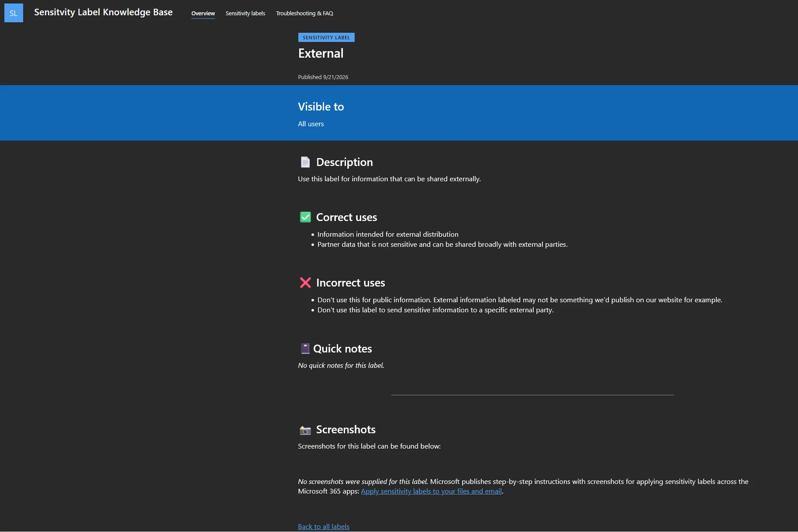Click the Published 9/21/2026 date text
This screenshot has width=798, height=532.
323,77
